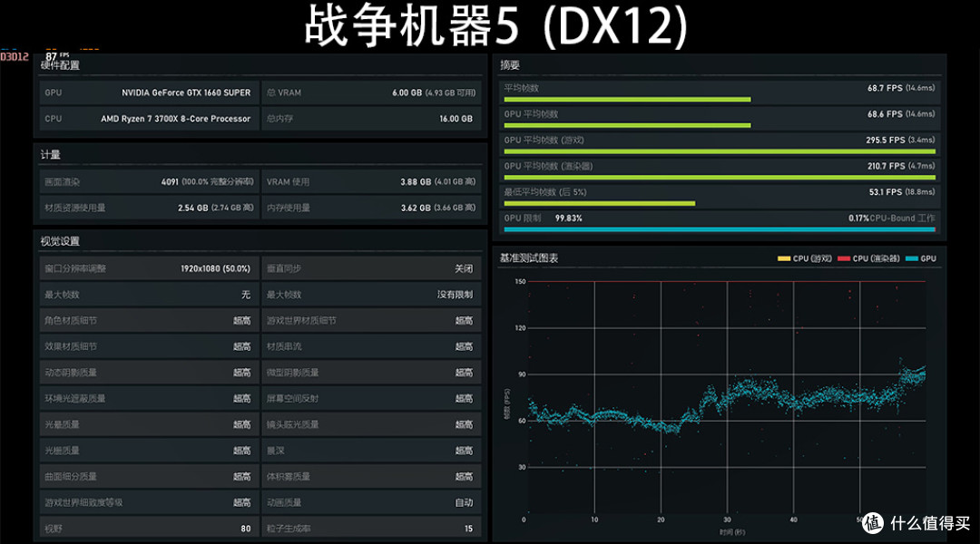Click the green 平均帧数 progress bar
The height and width of the screenshot is (544, 980).
coord(627,100)
